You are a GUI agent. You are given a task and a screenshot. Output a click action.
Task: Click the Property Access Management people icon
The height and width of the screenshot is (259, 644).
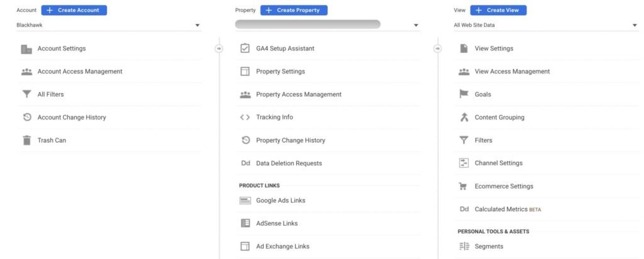coord(245,94)
